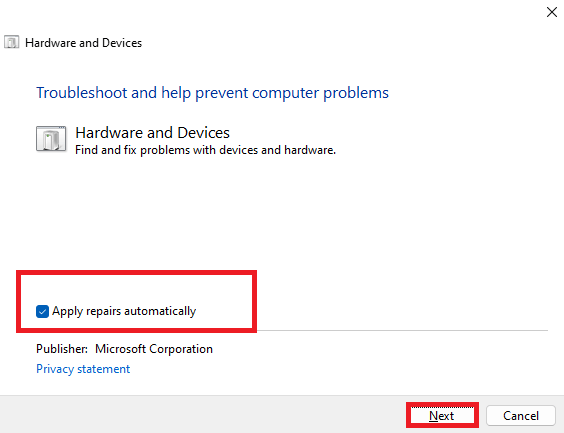
Task: Select the "Hardware and Devices" troubleshooter name
Action: click(x=152, y=133)
